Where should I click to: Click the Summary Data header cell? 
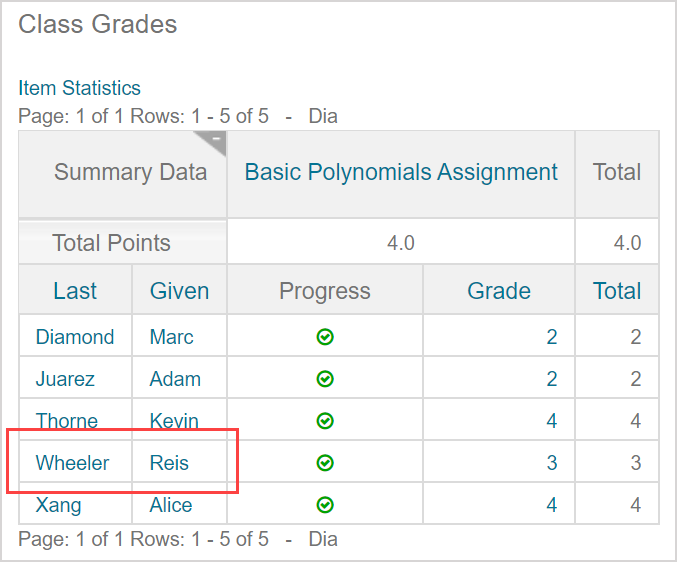130,172
